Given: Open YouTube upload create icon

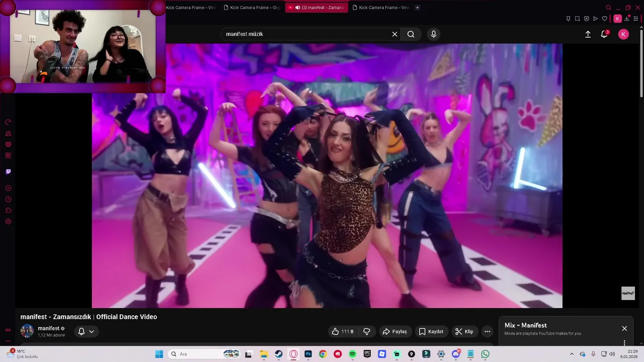Looking at the screenshot, I should tap(588, 34).
